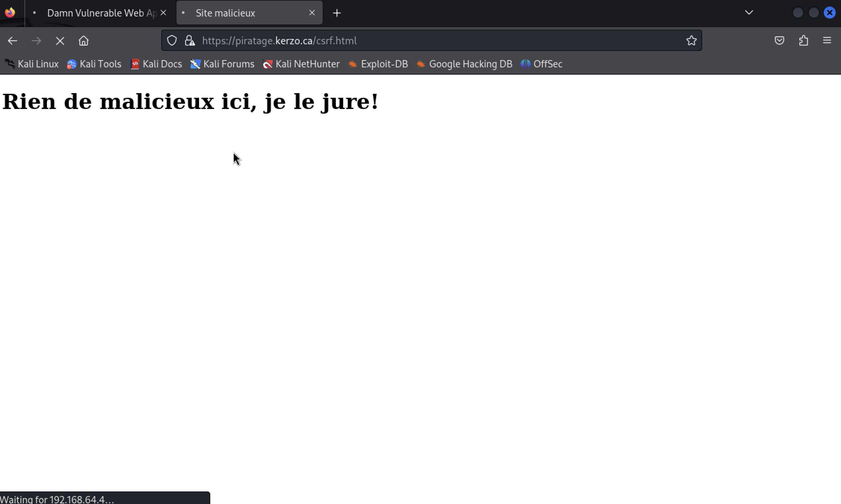Close the Site malicieux tab
841x504 pixels.
click(x=312, y=13)
